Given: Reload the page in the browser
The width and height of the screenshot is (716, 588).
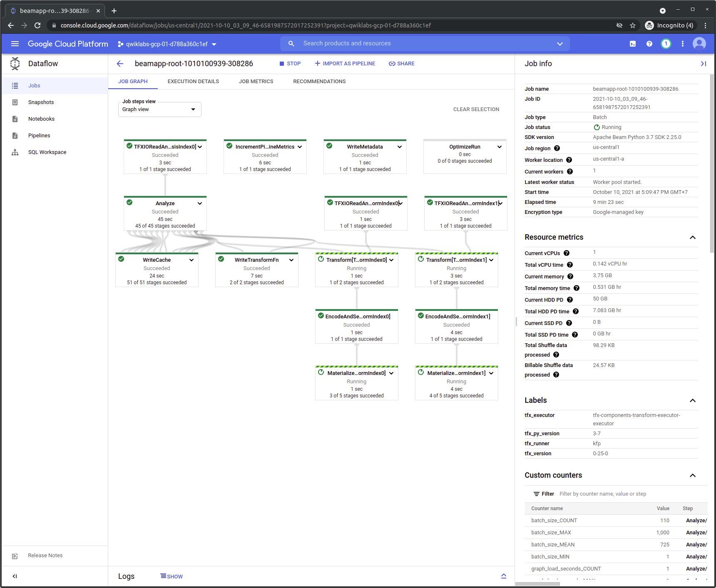Looking at the screenshot, I should 37,25.
